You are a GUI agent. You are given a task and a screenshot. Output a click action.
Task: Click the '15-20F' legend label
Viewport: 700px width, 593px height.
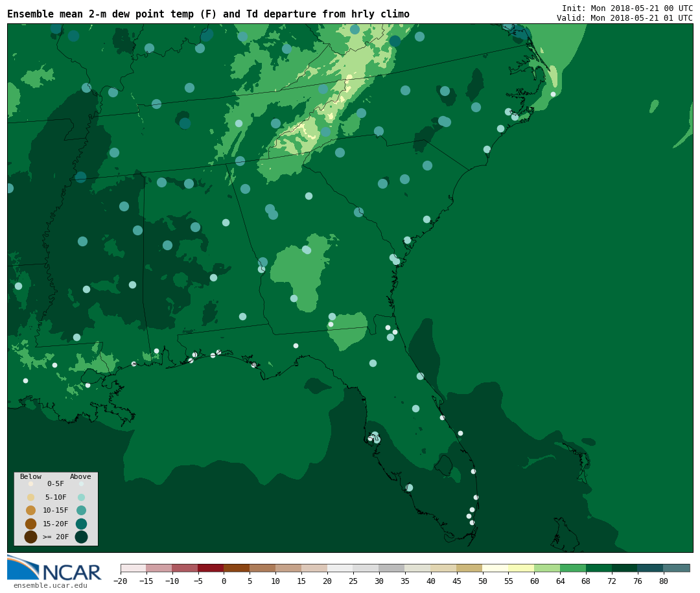(56, 524)
